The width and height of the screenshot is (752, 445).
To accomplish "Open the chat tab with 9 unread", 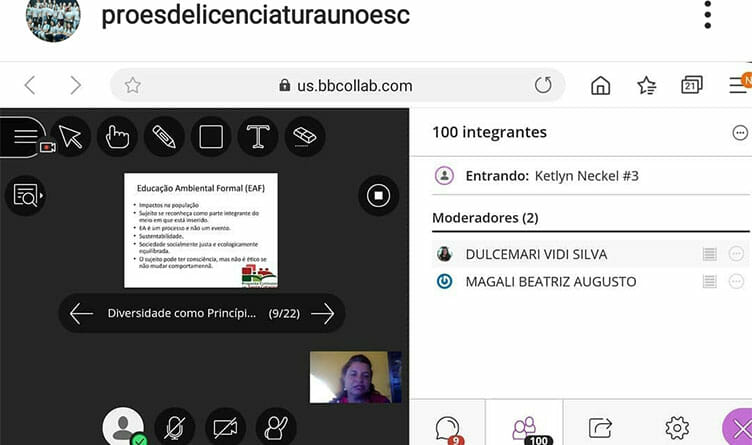I will coord(448,428).
